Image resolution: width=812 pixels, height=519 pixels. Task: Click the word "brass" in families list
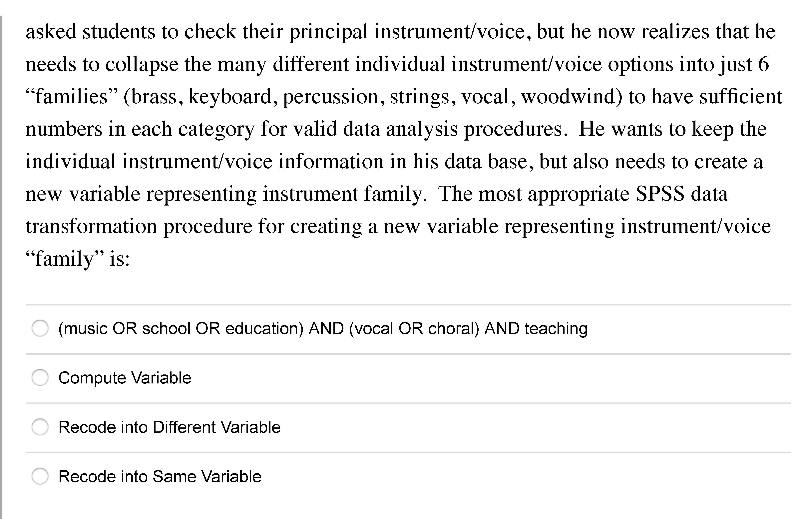(x=154, y=97)
